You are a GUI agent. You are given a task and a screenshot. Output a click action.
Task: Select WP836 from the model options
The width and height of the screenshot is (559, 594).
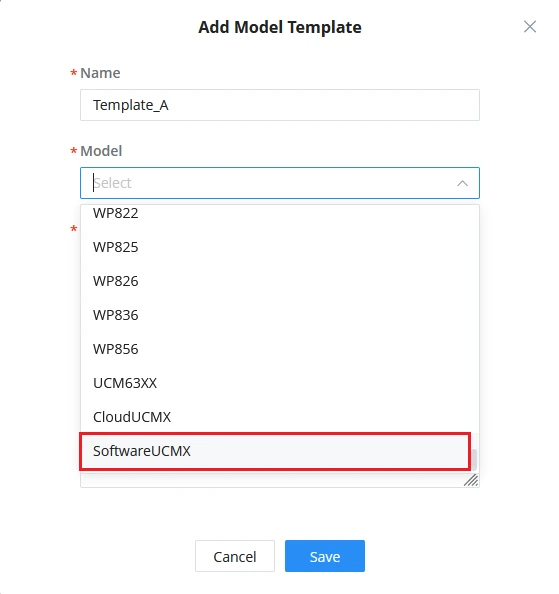coord(280,315)
